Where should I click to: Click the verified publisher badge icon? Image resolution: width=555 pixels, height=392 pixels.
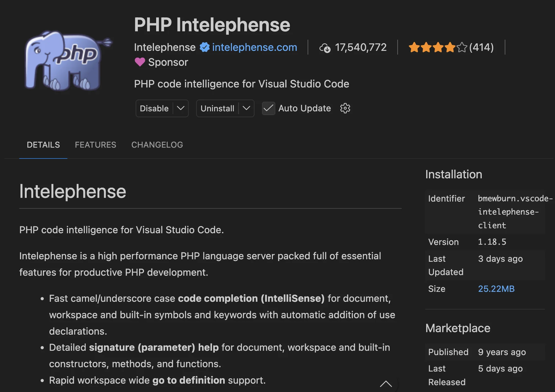point(204,47)
